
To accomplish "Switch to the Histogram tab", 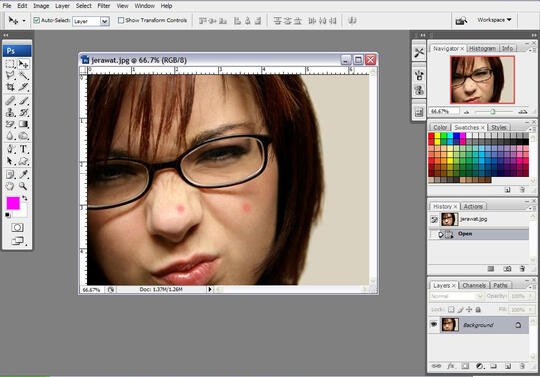I will pos(482,49).
